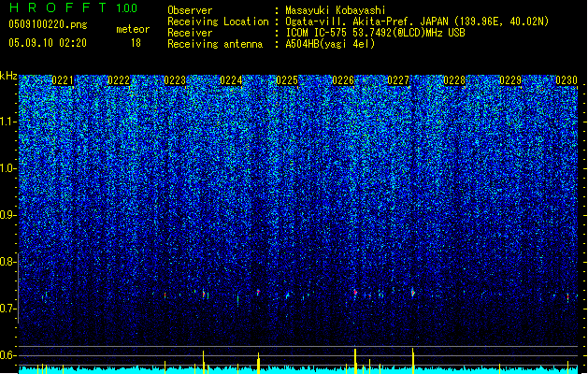Click the 'Observer' field label
588x374 pixels.
190,10
